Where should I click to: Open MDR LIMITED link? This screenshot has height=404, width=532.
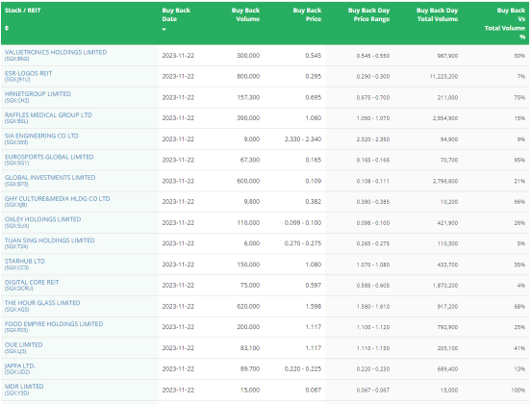(24, 387)
